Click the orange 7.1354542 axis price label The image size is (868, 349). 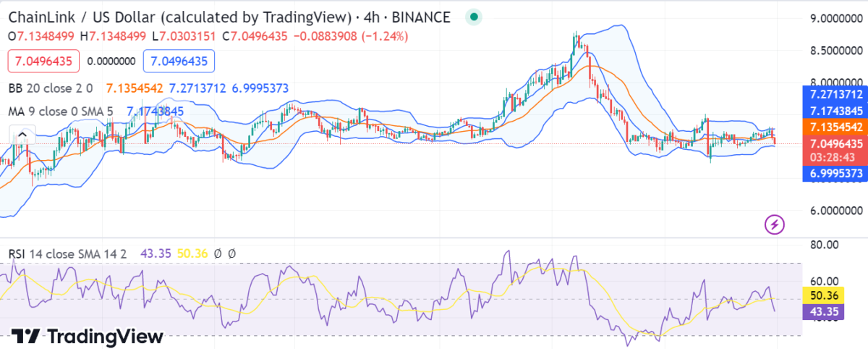[x=835, y=127]
